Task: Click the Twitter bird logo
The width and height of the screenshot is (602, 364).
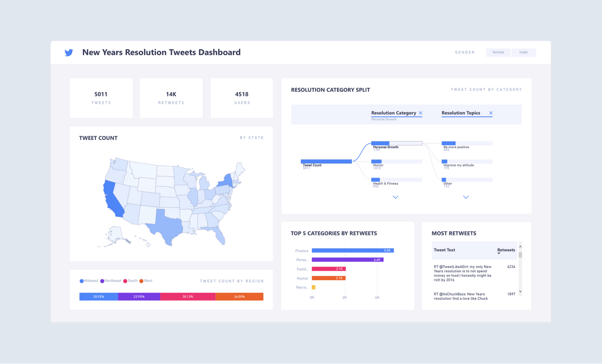Action: pos(69,53)
